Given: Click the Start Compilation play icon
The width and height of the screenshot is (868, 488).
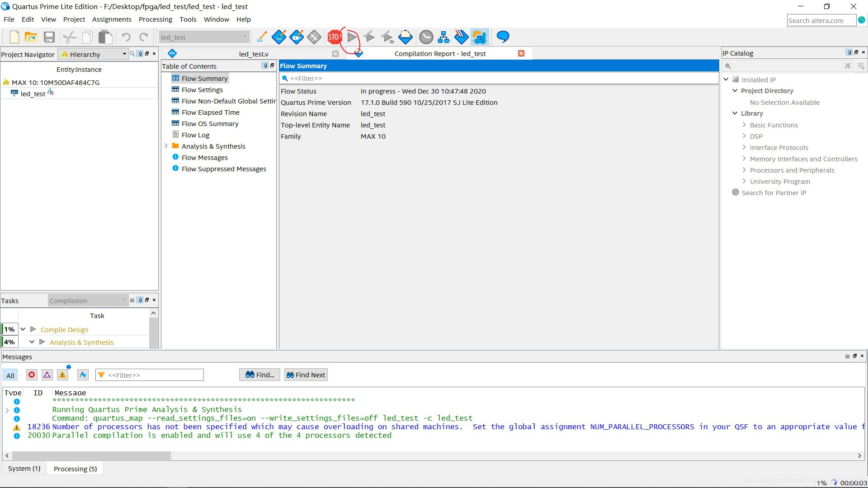Looking at the screenshot, I should (352, 37).
